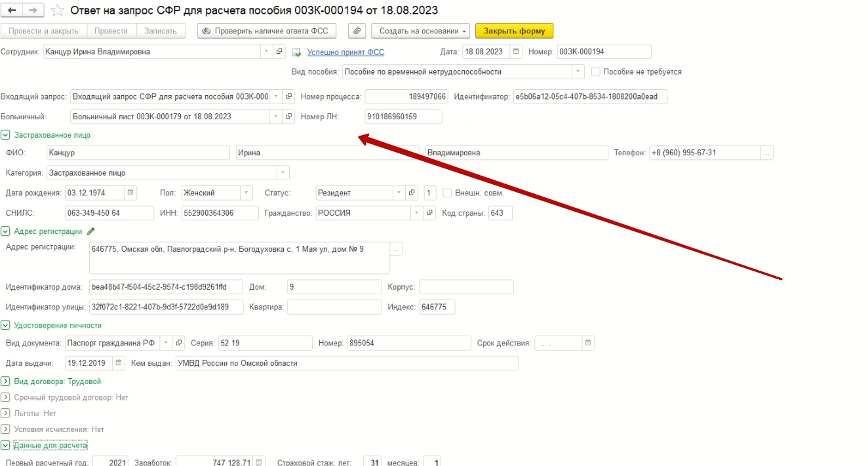Open calendar picker for Дата field

[516, 52]
